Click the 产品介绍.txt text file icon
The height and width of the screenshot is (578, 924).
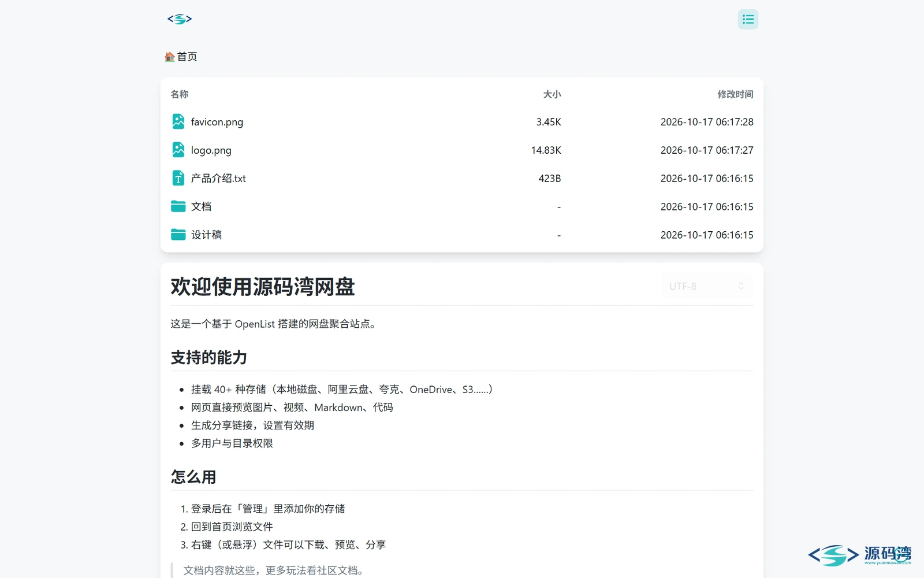click(x=178, y=178)
